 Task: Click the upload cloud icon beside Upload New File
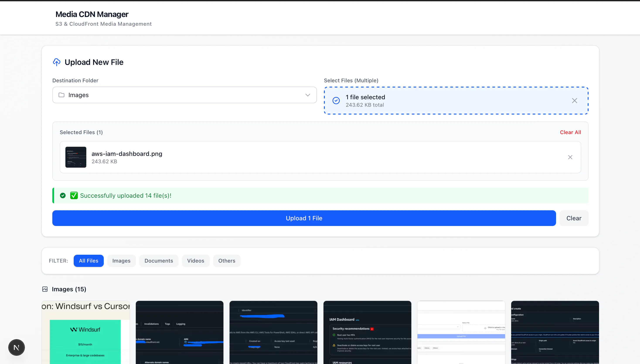coord(56,62)
